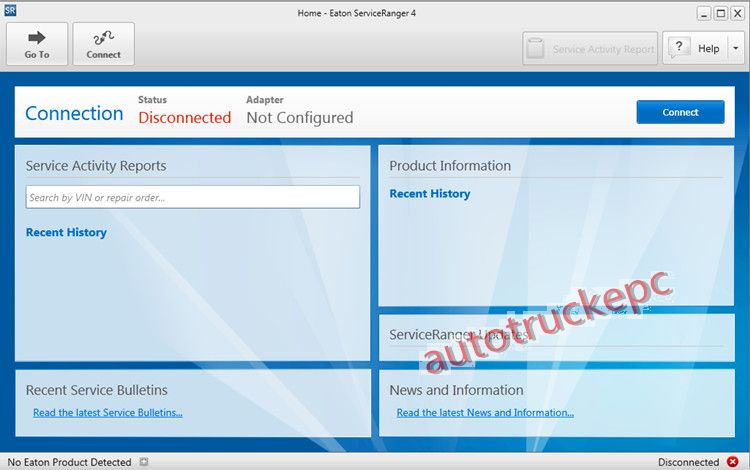Screen dimensions: 750x470
Task: Click the Connection heading text
Action: [74, 113]
